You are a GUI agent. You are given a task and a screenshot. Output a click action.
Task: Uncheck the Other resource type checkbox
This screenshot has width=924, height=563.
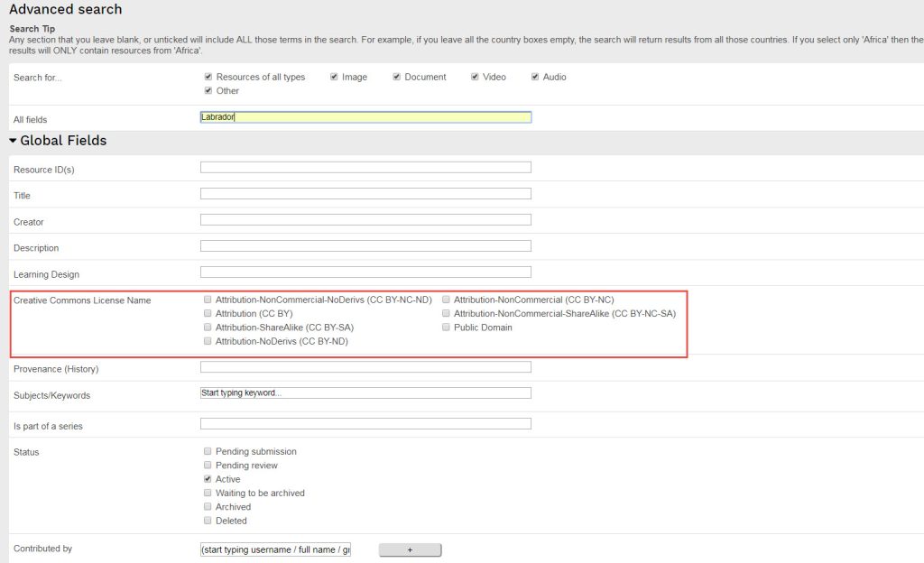tap(208, 90)
